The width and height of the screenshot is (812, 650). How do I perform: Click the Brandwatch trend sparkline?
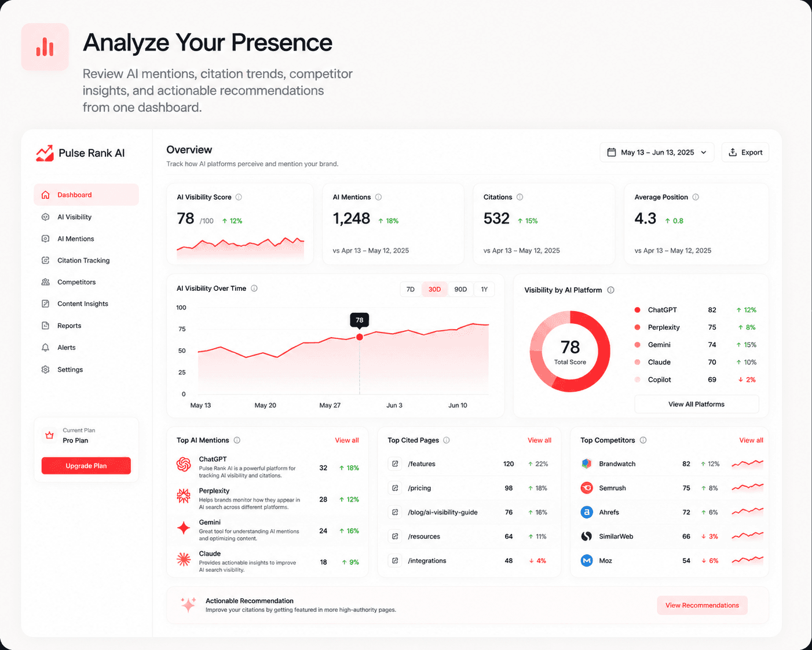pyautogui.click(x=748, y=463)
